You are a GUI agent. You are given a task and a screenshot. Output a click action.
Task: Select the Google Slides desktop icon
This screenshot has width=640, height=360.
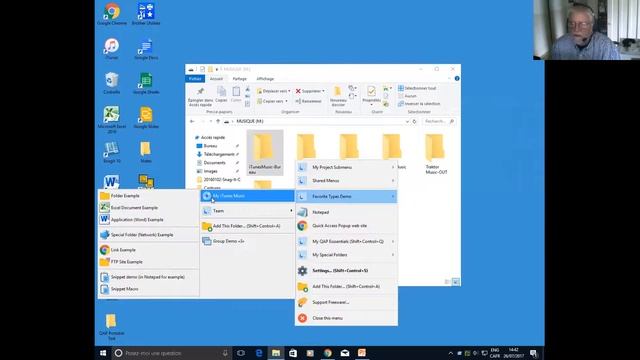pos(146,118)
